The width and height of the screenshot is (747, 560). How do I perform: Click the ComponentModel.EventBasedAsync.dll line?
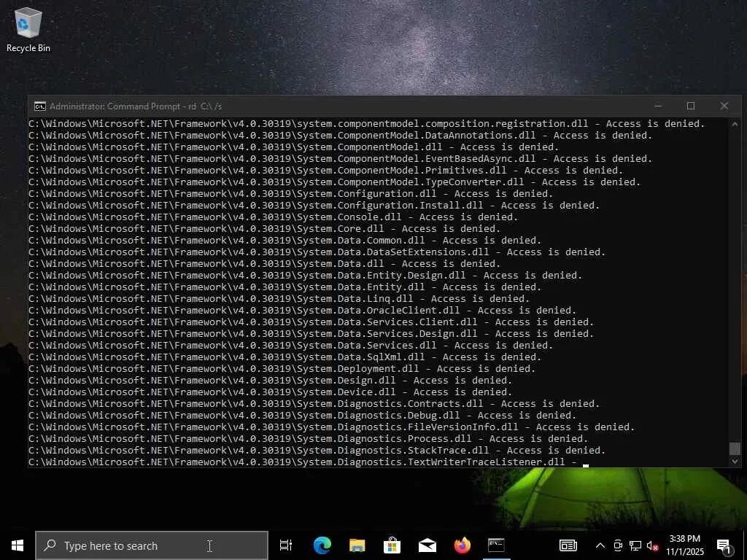pyautogui.click(x=340, y=158)
